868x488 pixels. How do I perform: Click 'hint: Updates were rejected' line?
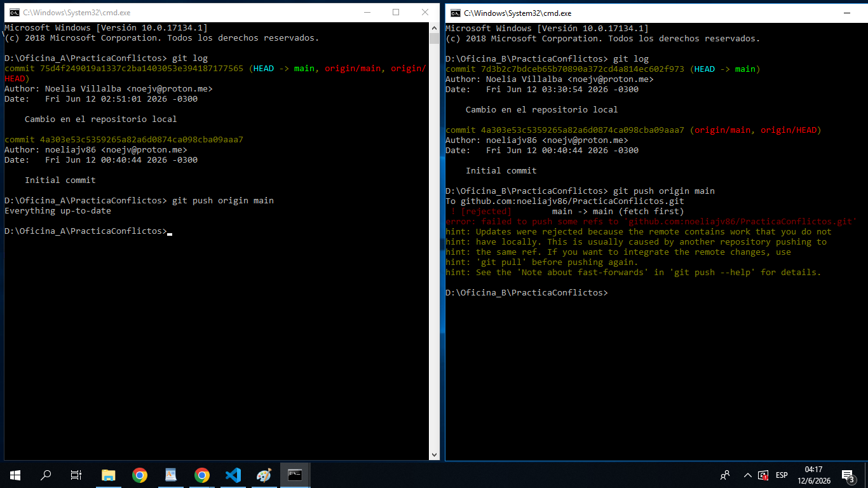click(x=639, y=231)
